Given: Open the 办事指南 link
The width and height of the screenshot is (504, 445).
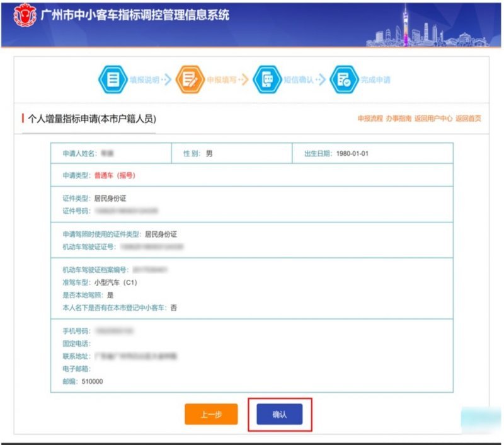Looking at the screenshot, I should [x=398, y=118].
